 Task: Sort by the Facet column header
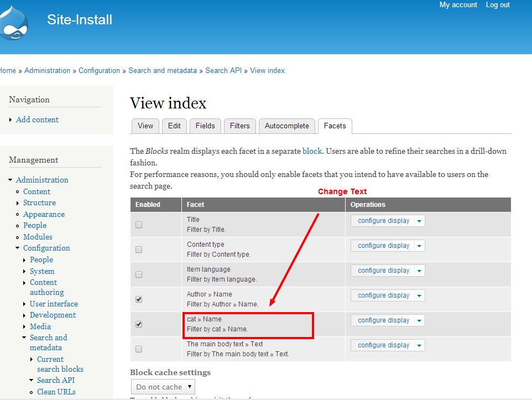point(195,204)
